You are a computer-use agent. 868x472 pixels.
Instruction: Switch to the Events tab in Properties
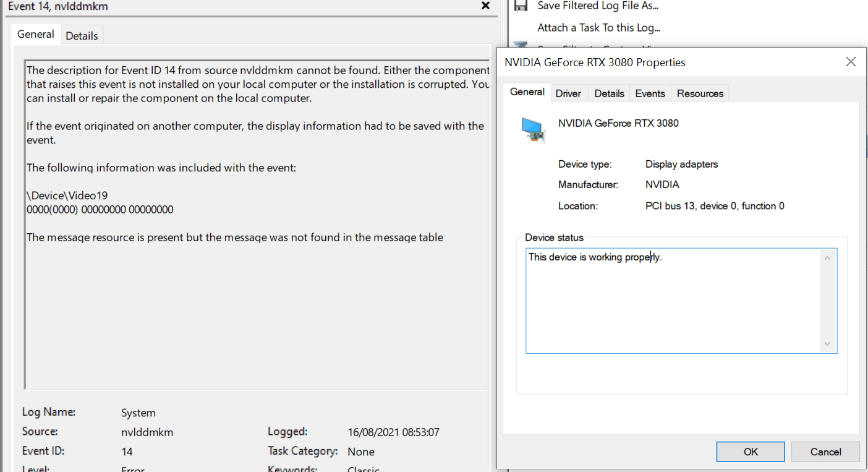tap(650, 93)
